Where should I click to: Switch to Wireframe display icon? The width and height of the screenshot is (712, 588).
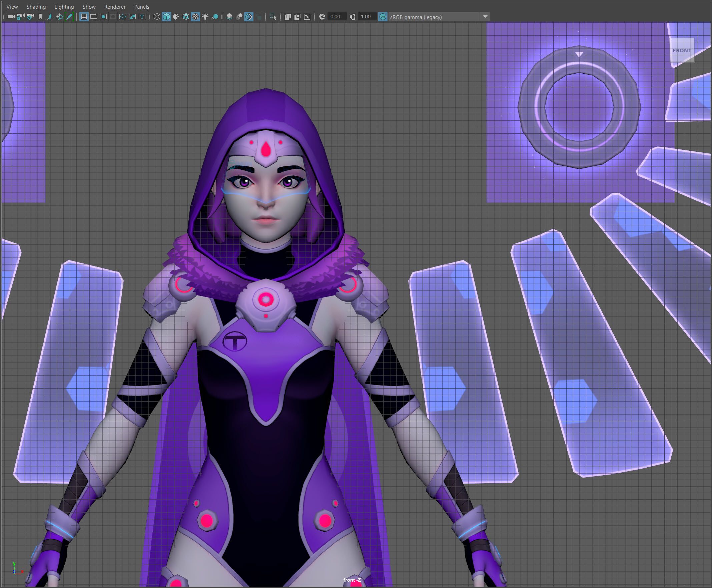[x=157, y=17]
